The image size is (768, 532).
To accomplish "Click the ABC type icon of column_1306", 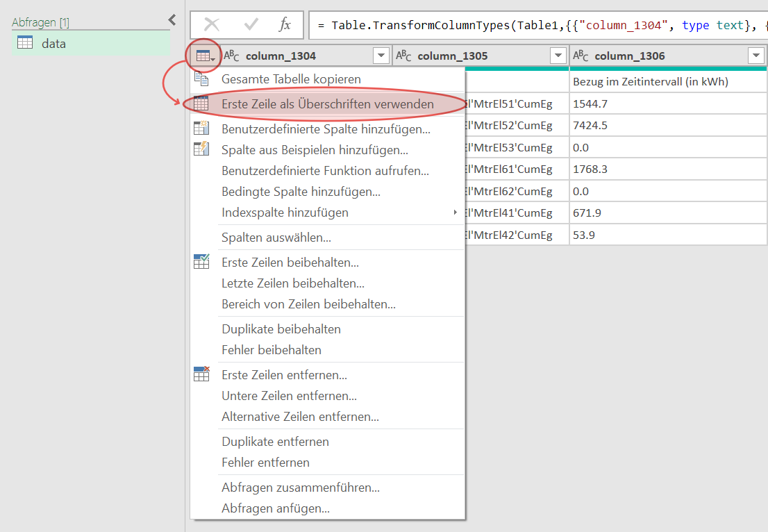I will click(x=581, y=56).
